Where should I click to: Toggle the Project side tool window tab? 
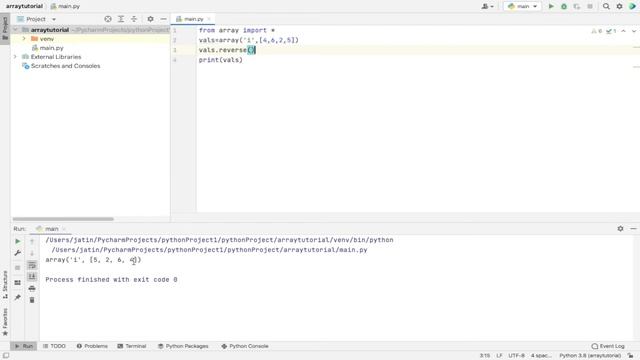5,28
